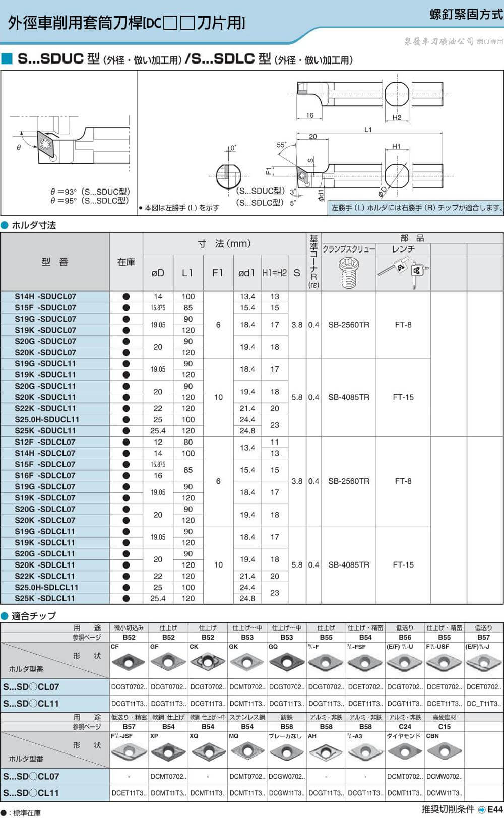Select the CK chipbreaker insert image
The width and height of the screenshot is (504, 818).
(x=207, y=662)
